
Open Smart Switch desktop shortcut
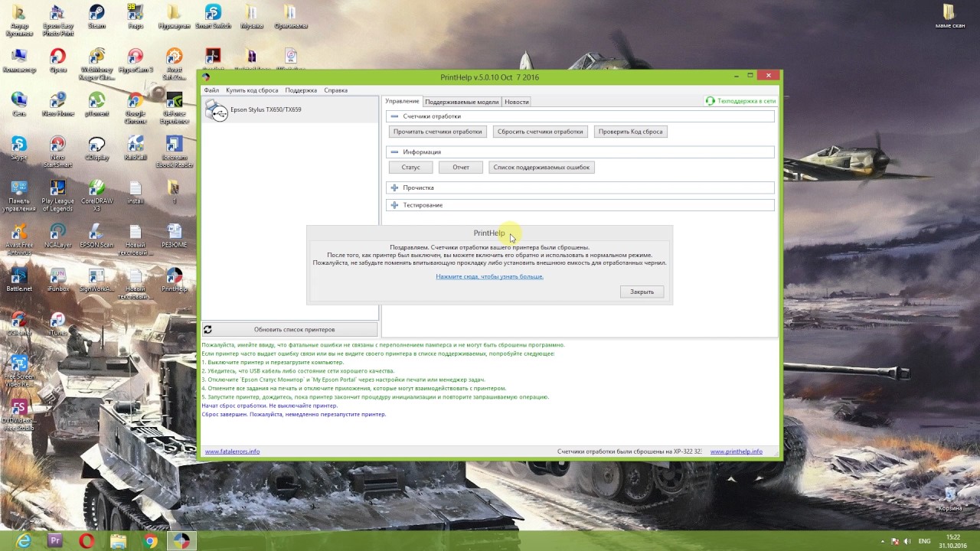(213, 16)
